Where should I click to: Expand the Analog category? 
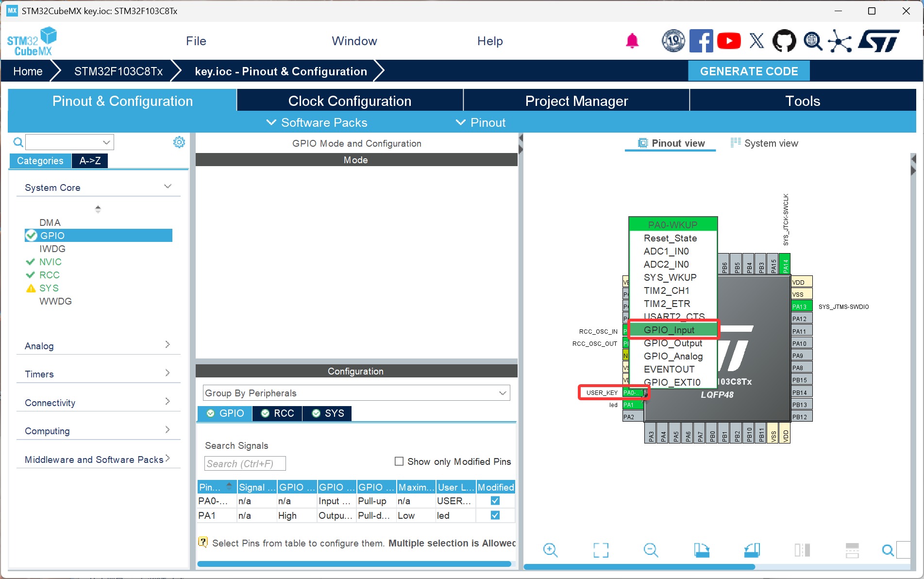point(168,344)
